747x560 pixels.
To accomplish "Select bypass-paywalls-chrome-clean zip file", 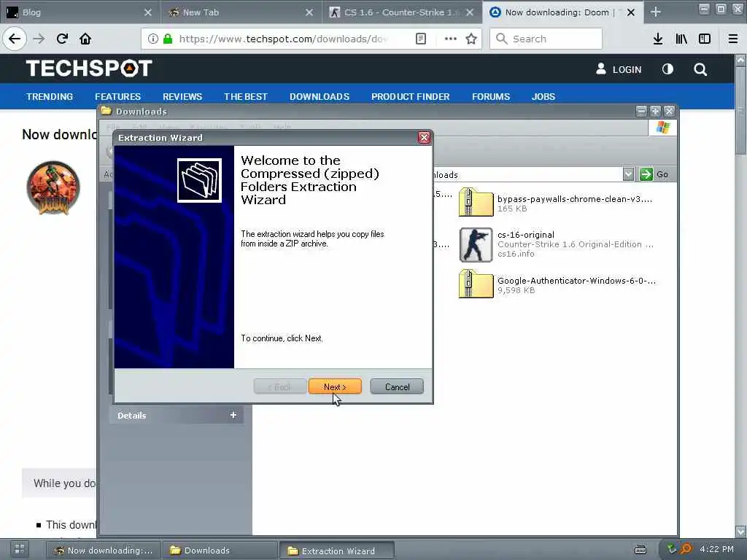I will (556, 203).
